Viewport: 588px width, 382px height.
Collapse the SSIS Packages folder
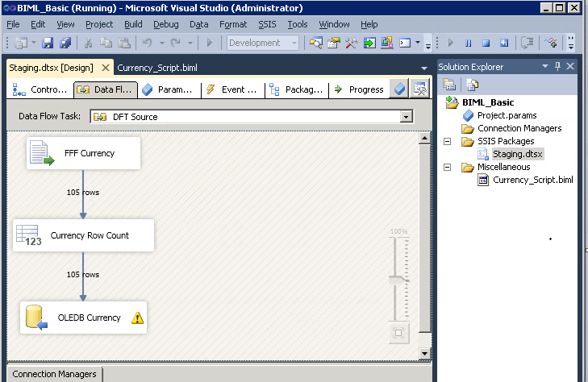tap(447, 142)
